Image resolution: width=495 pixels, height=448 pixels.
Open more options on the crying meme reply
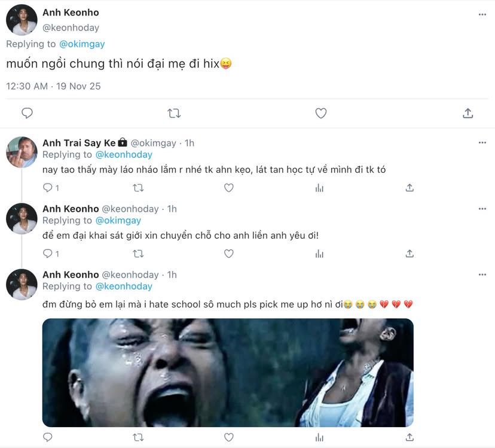pyautogui.click(x=482, y=275)
